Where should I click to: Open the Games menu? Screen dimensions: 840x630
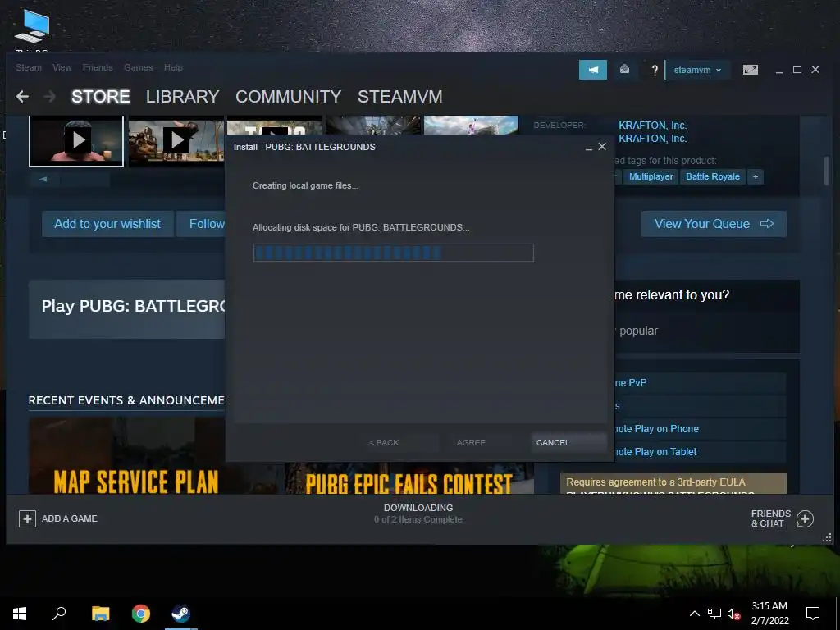coord(138,67)
